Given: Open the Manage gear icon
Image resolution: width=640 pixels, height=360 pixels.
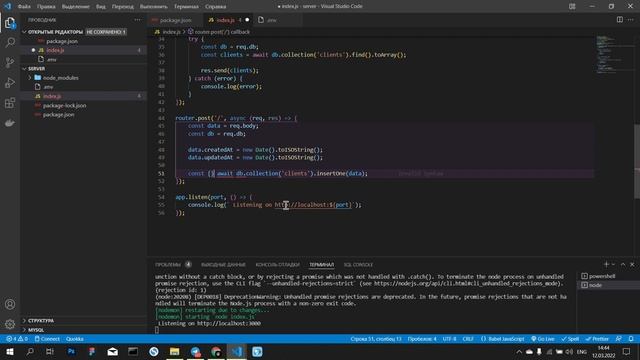Looking at the screenshot, I should [10, 324].
